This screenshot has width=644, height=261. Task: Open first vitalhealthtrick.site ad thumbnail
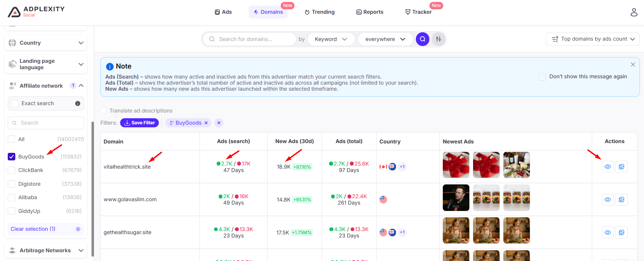click(456, 165)
